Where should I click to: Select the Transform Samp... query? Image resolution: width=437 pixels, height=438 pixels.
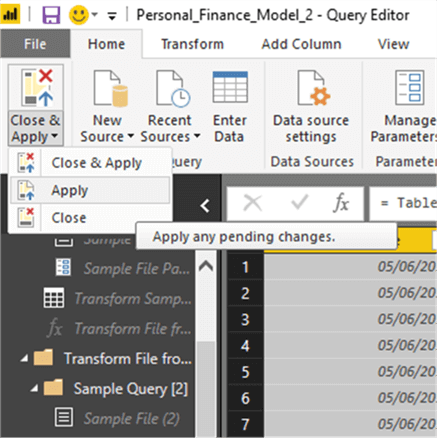click(x=133, y=299)
